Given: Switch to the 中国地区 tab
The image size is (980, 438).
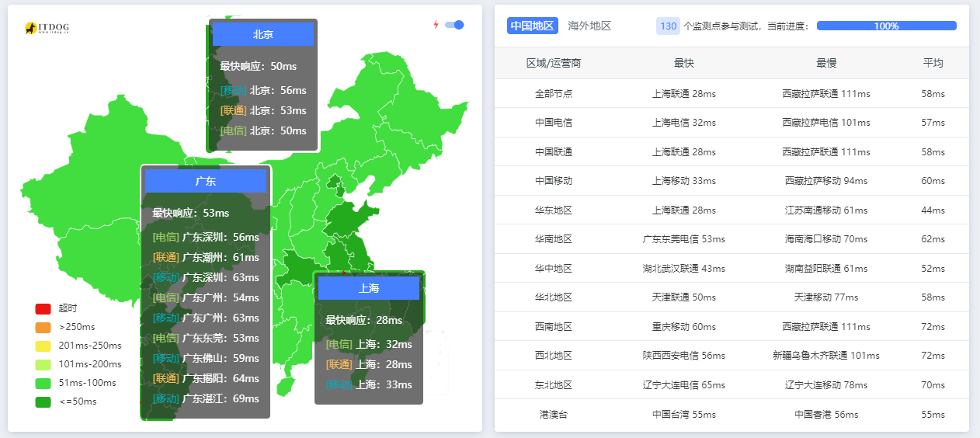Looking at the screenshot, I should [x=533, y=26].
